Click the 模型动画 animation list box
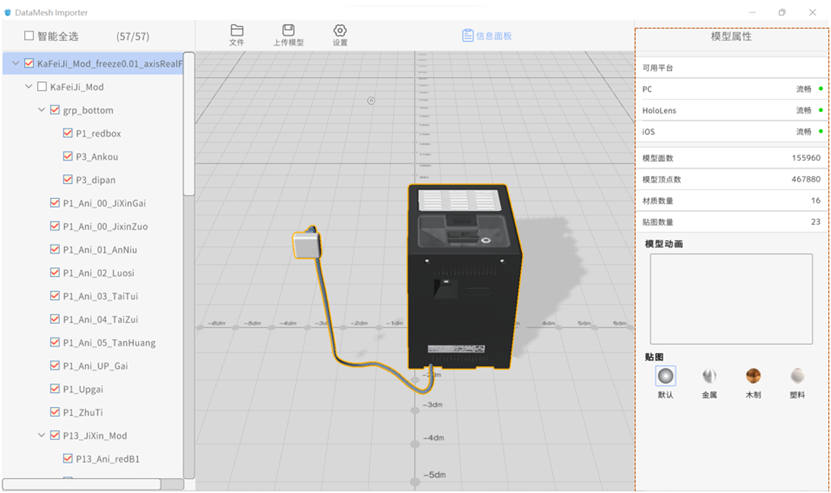Screen dimensions: 831x493 pos(731,298)
